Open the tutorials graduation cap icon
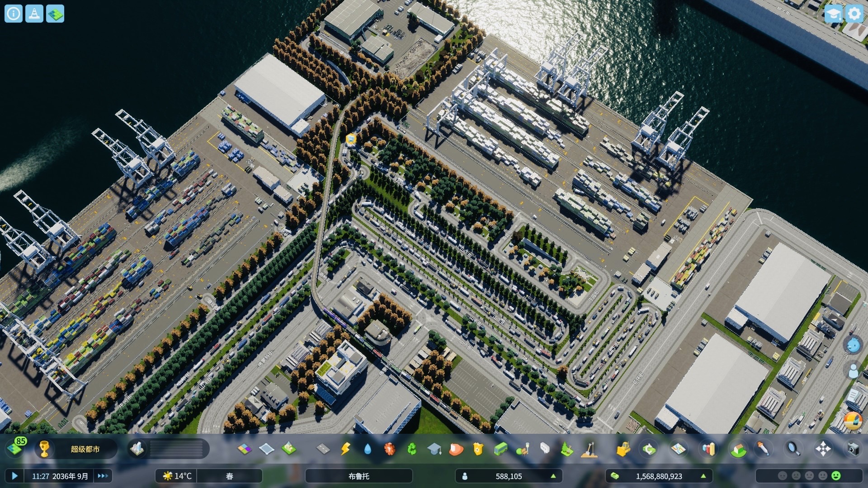Image resolution: width=868 pixels, height=488 pixels. tap(833, 14)
